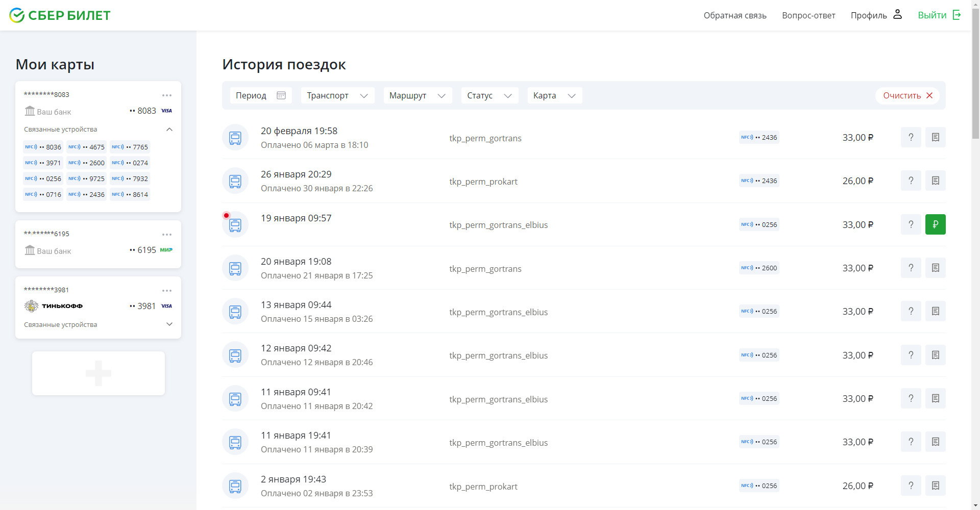
Task: Click NFC 2600 tag in 20 января row
Action: 759,268
